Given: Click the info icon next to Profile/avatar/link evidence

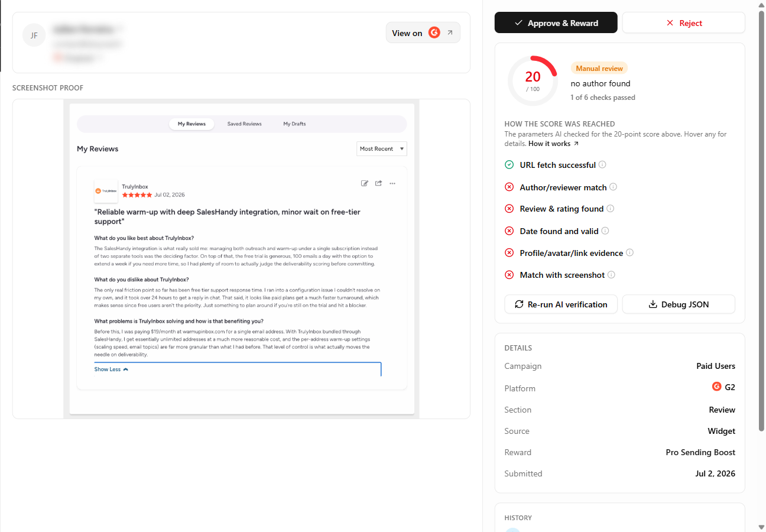Looking at the screenshot, I should click(x=630, y=253).
